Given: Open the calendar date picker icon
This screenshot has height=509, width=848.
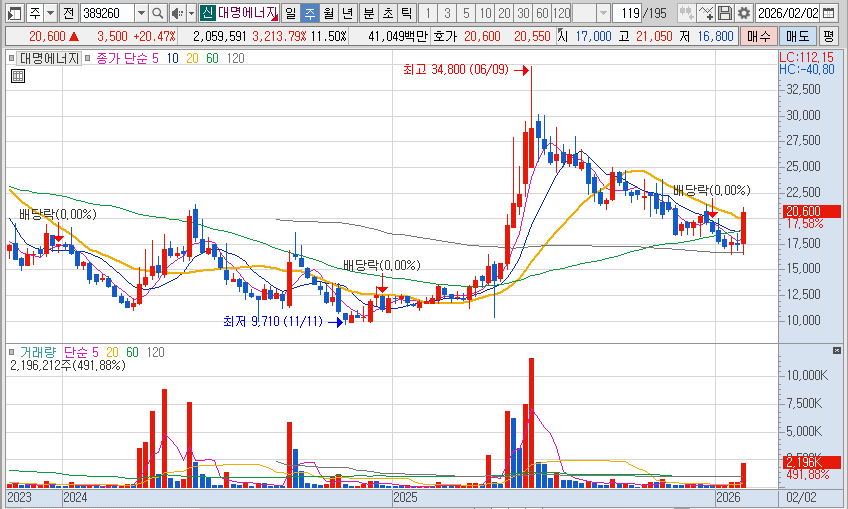Looking at the screenshot, I should (x=828, y=12).
